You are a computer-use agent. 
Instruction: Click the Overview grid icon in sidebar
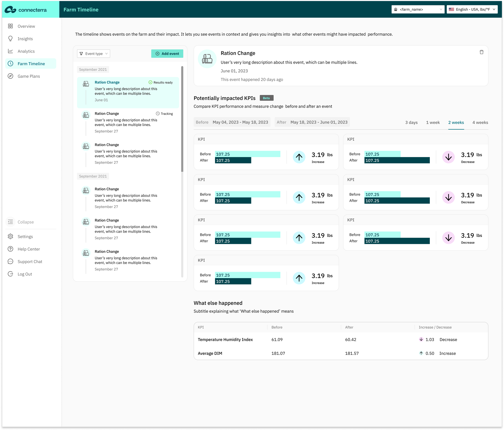(10, 26)
